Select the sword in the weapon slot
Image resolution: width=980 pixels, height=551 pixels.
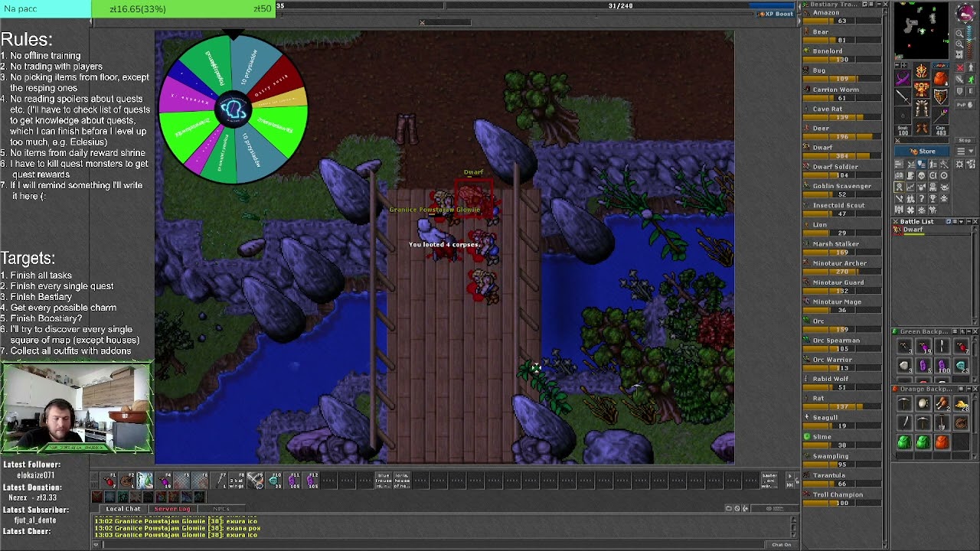pos(903,97)
